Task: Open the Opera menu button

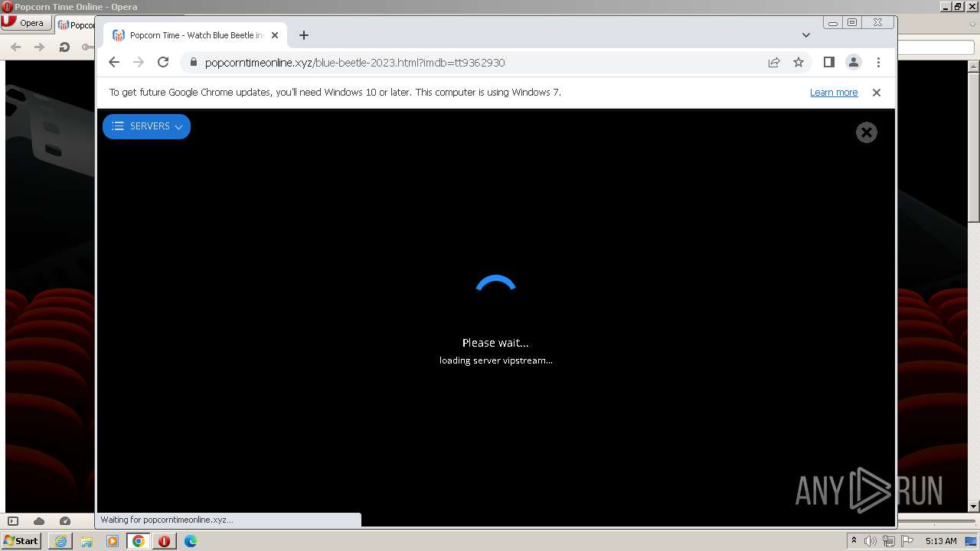Action: pos(25,23)
